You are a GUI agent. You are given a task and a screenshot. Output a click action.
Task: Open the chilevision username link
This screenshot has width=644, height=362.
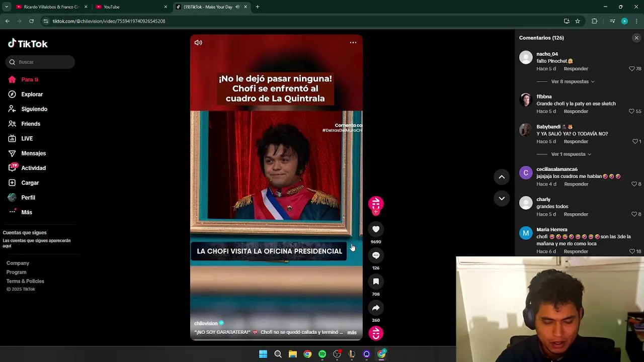[206, 323]
